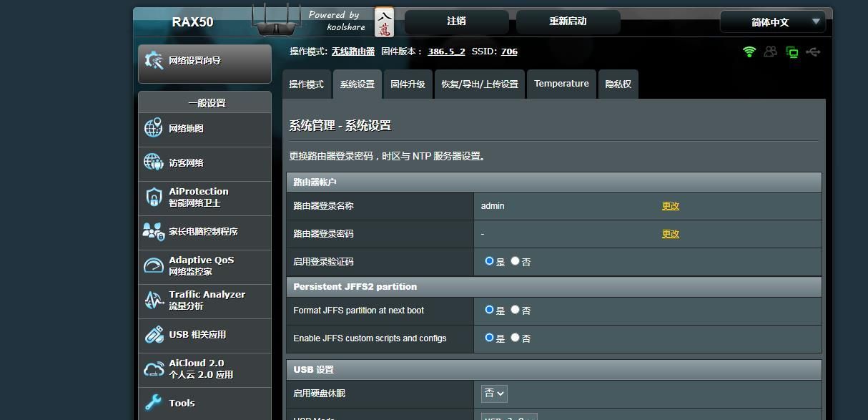Open the 简体中文 language dropdown
The height and width of the screenshot is (420, 868).
point(773,21)
